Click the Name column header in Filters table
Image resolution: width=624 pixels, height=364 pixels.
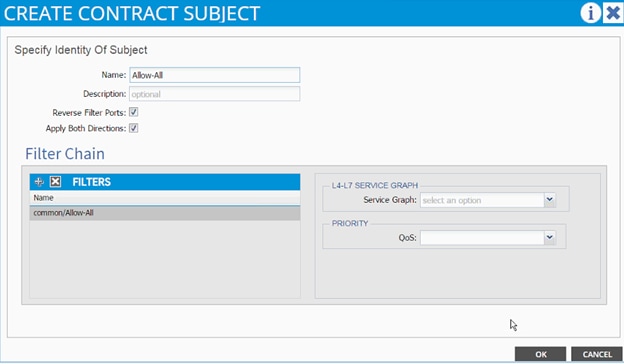165,198
